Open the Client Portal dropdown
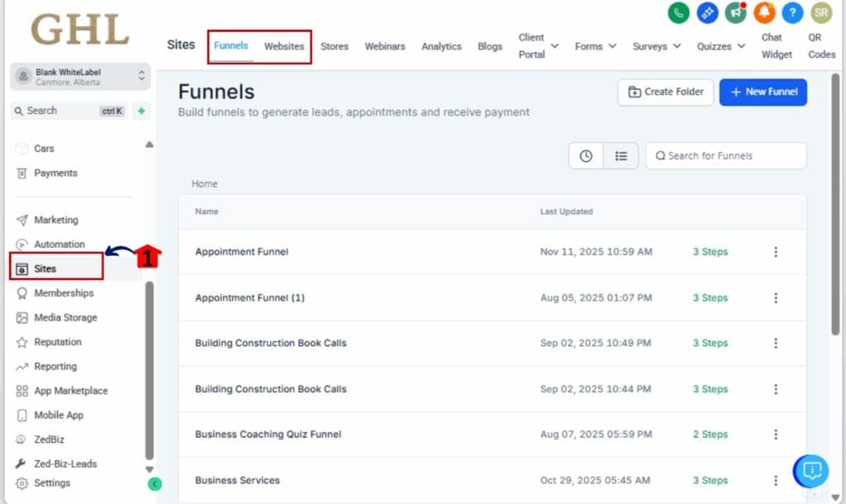 tap(535, 45)
